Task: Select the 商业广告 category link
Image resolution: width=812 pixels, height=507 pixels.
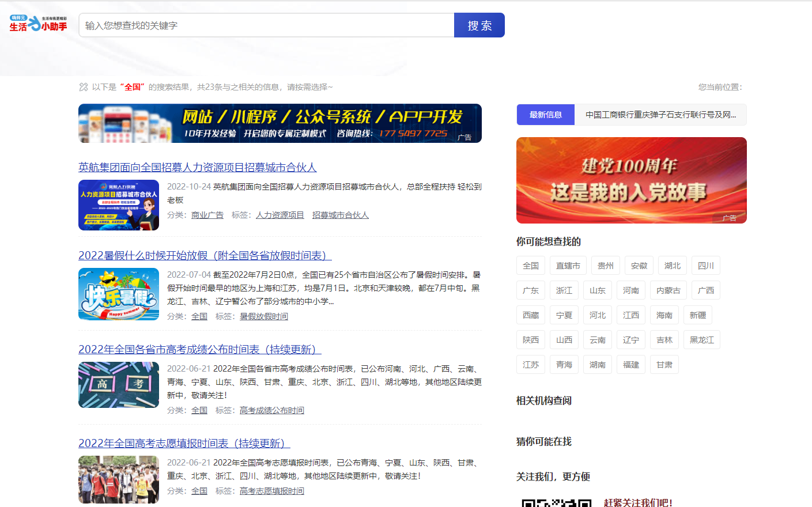Action: coord(207,215)
